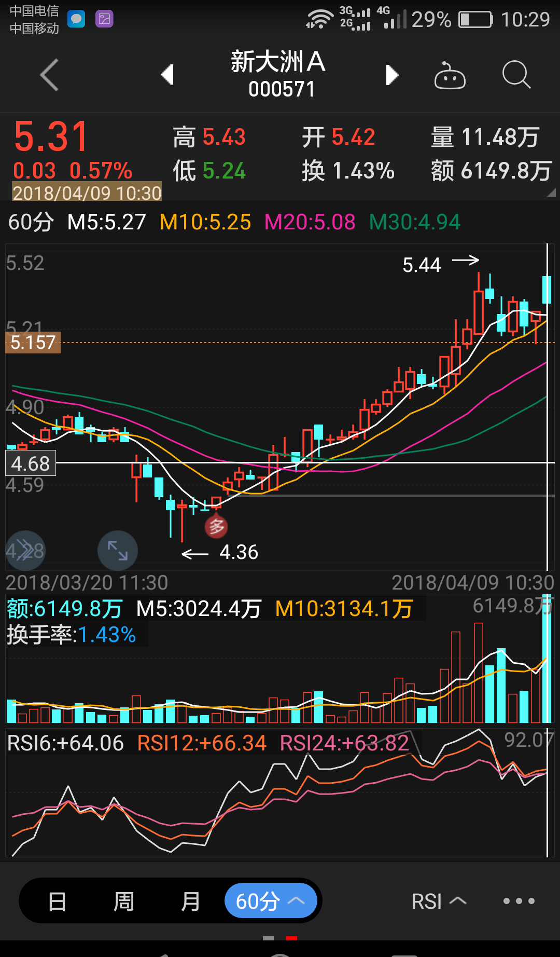The image size is (560, 957).
Task: Switch to monthly 月 chart
Action: tap(190, 901)
